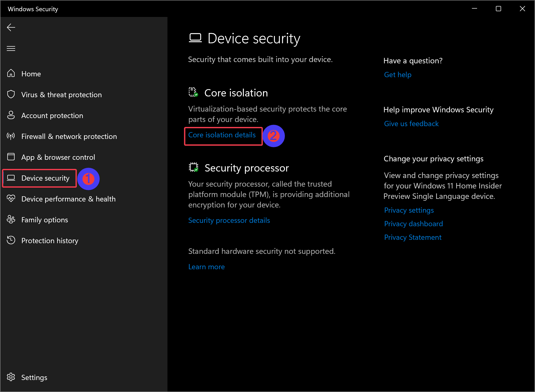535x392 pixels.
Task: Click the Home house icon
Action: click(11, 73)
